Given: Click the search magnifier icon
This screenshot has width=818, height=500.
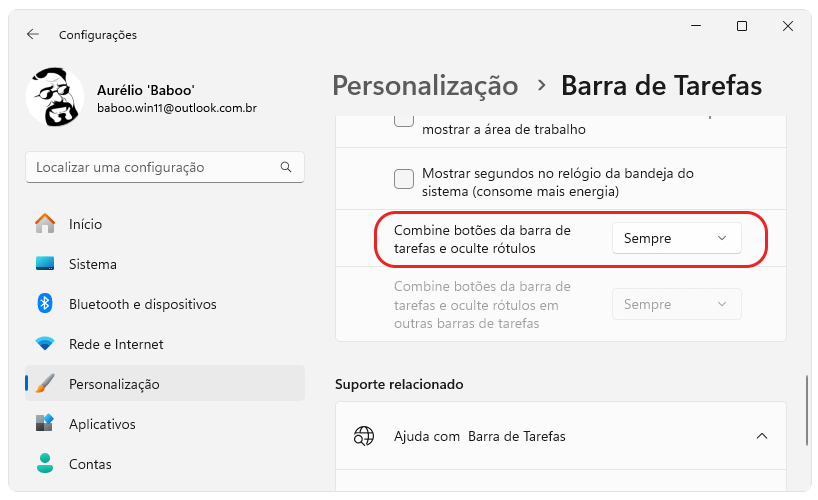Looking at the screenshot, I should tap(286, 167).
